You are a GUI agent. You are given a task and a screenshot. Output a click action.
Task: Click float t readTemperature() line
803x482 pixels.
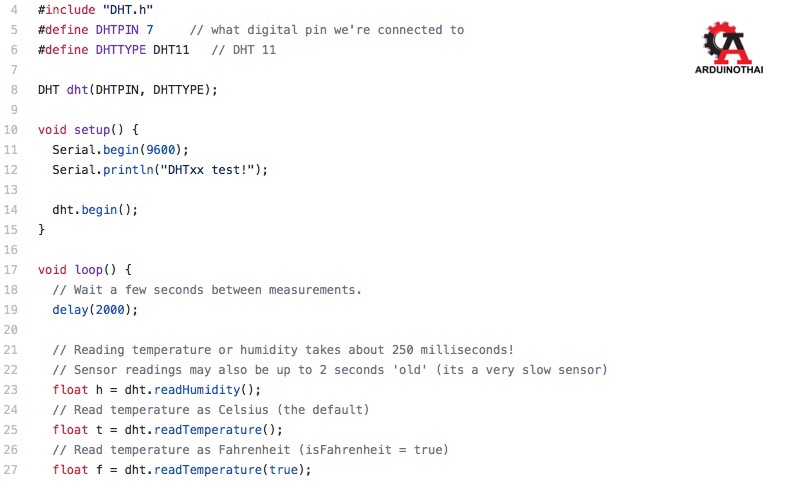[167, 430]
